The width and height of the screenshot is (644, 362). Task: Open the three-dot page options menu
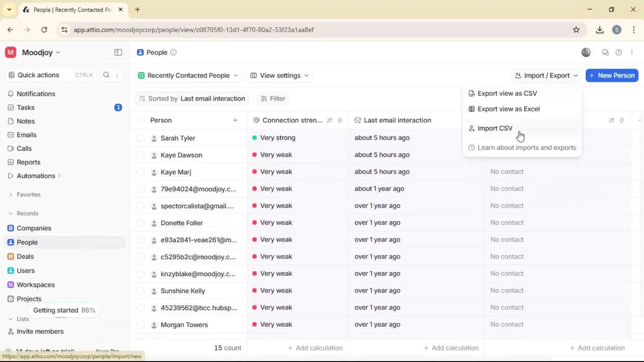(x=632, y=52)
